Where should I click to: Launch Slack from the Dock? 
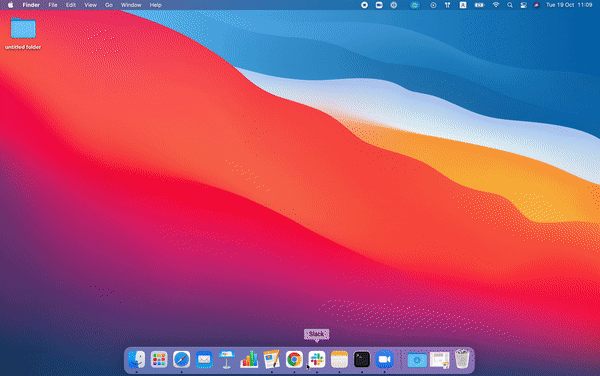317,360
